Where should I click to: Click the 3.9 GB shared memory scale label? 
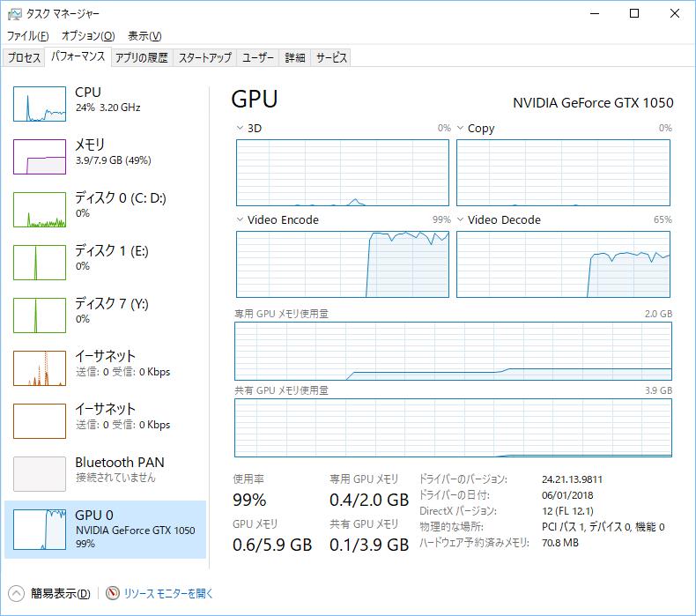658,390
